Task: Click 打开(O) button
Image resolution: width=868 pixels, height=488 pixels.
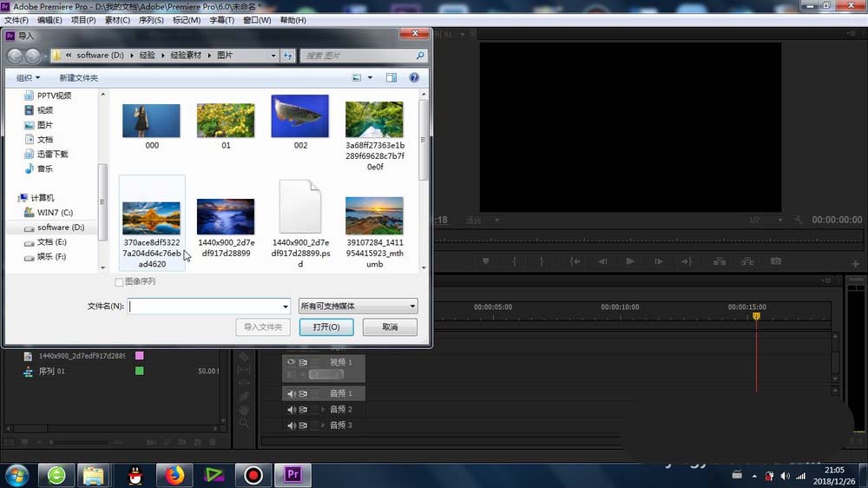Action: coord(326,326)
